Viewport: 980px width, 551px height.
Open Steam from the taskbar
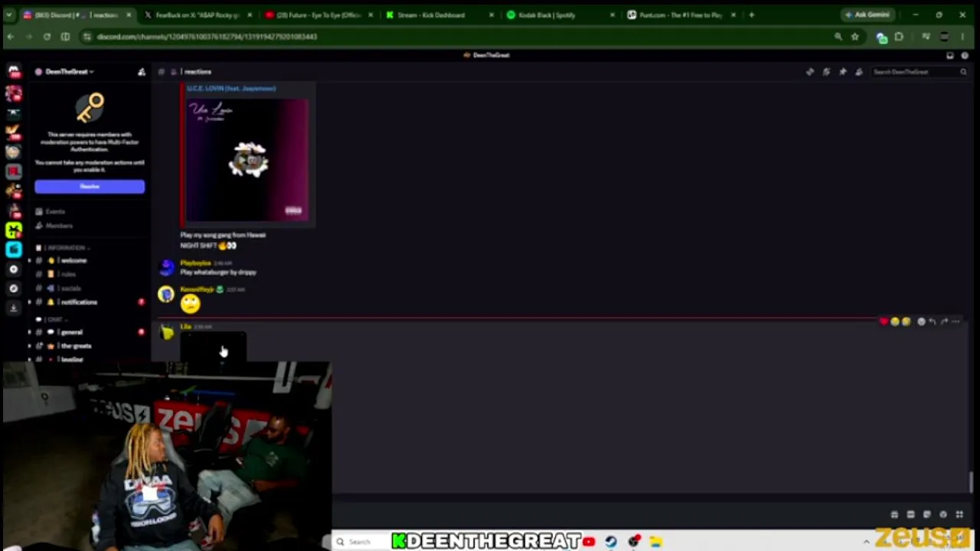pos(611,542)
